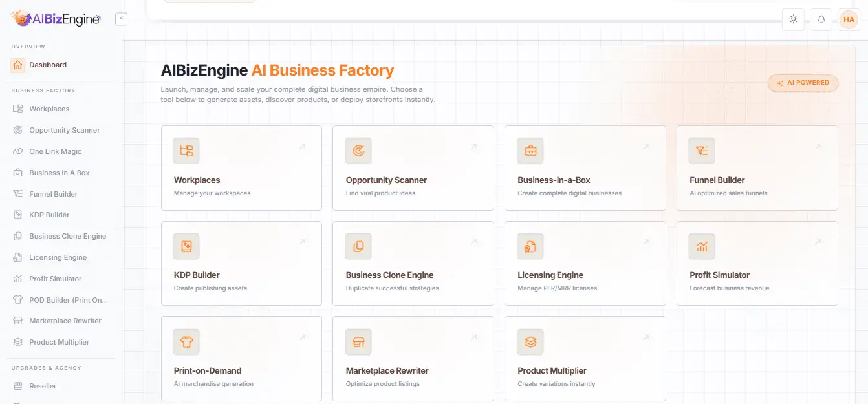Click the KDP Builder card icon

click(x=186, y=246)
